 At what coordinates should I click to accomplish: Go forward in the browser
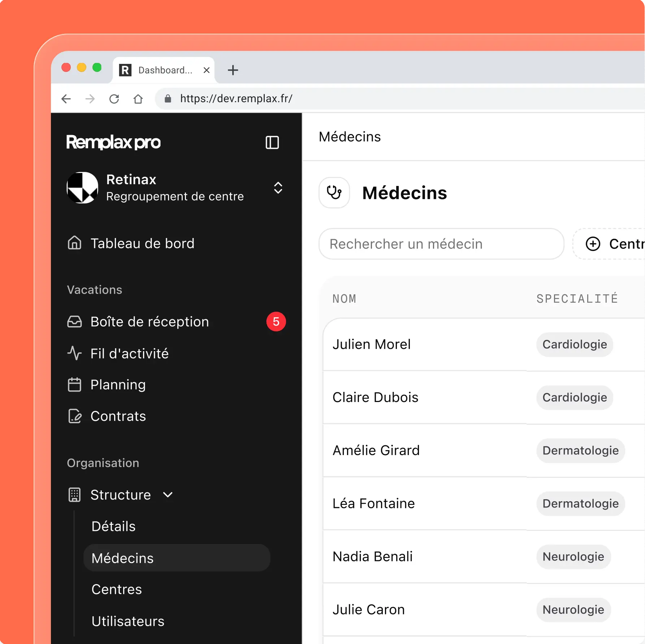[90, 99]
